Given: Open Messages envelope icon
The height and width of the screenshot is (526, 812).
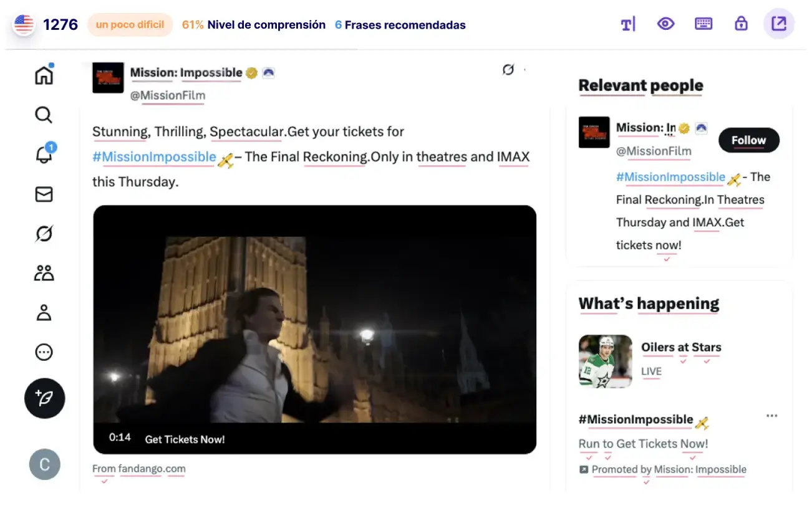Looking at the screenshot, I should (44, 194).
